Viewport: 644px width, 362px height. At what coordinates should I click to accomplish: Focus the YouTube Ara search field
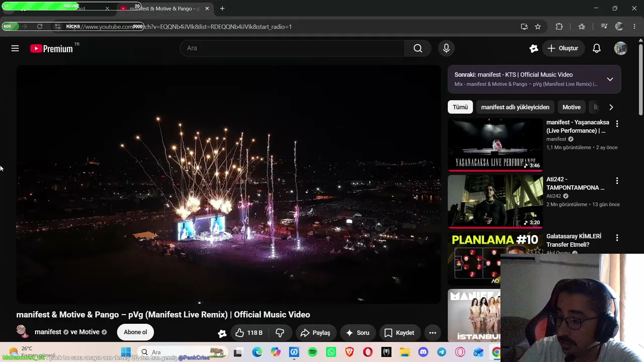point(292,48)
